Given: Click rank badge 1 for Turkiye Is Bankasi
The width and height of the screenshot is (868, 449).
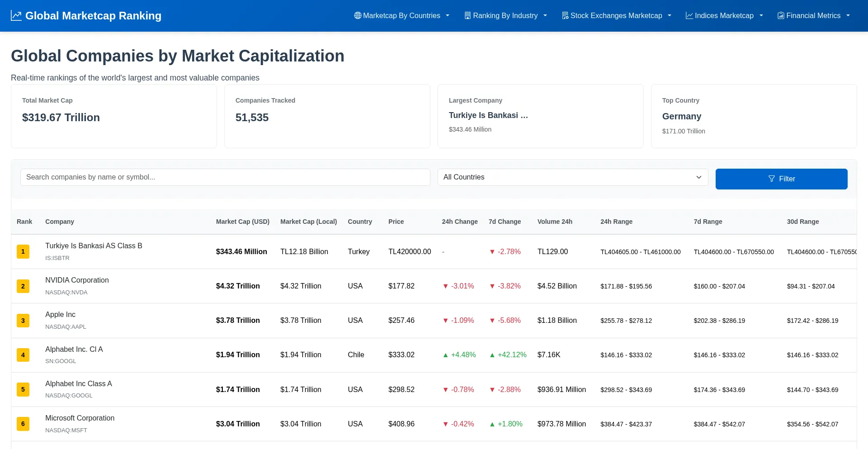Looking at the screenshot, I should [23, 251].
